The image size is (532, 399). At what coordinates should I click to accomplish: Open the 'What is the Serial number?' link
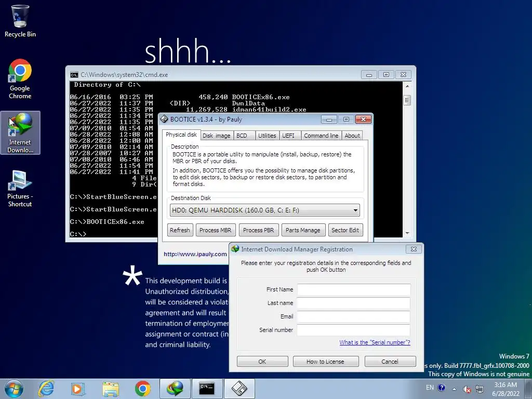(375, 342)
